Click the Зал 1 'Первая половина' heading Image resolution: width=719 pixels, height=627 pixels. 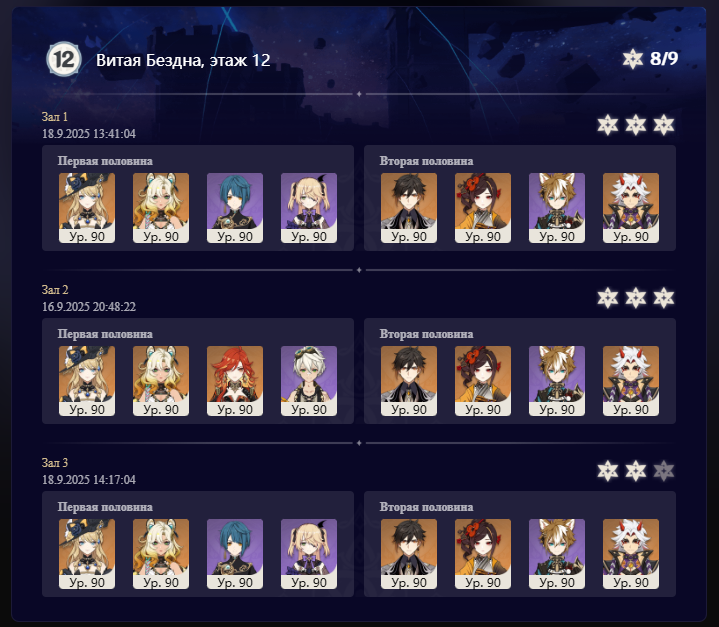pos(105,161)
